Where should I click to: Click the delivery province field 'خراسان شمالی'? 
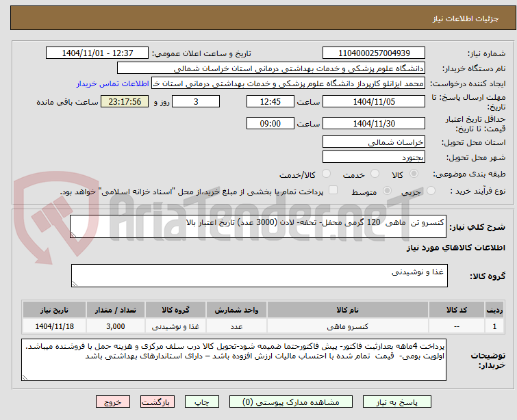tap(374, 142)
